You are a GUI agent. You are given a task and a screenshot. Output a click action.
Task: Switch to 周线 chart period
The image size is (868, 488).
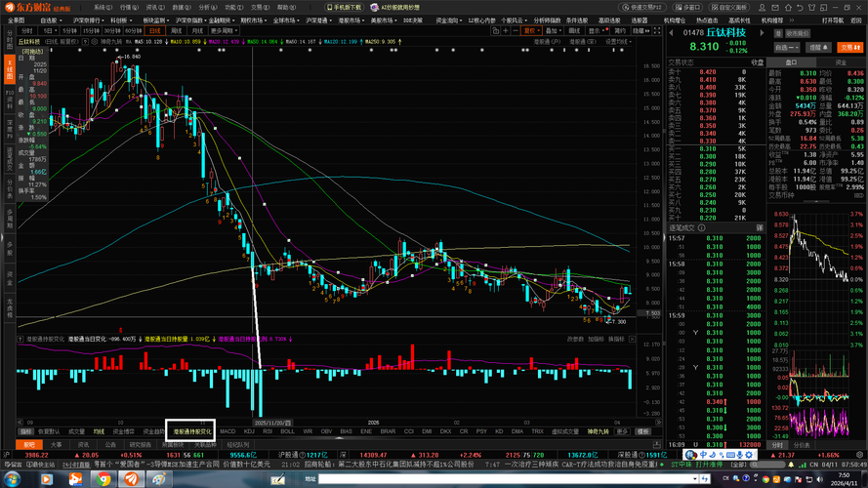[x=176, y=31]
